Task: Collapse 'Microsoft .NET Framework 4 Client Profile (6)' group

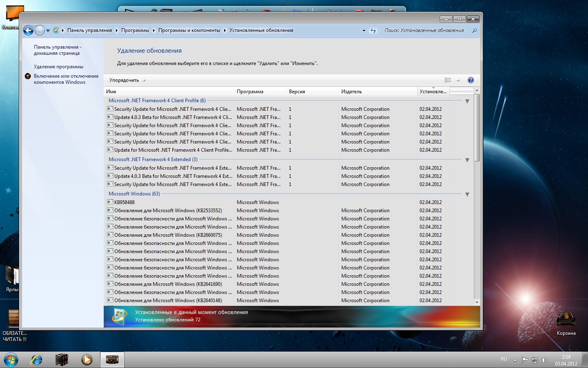Action: click(467, 101)
